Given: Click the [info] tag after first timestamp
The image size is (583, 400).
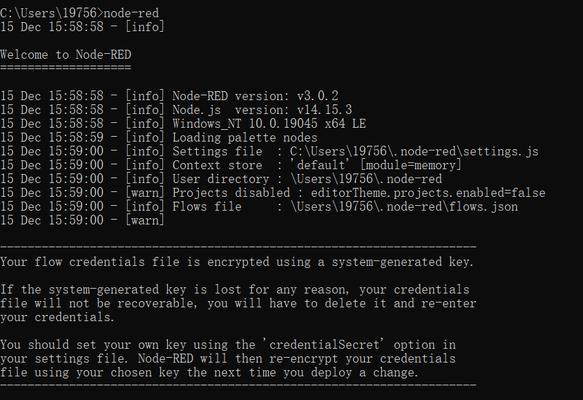Looking at the screenshot, I should coord(145,27).
